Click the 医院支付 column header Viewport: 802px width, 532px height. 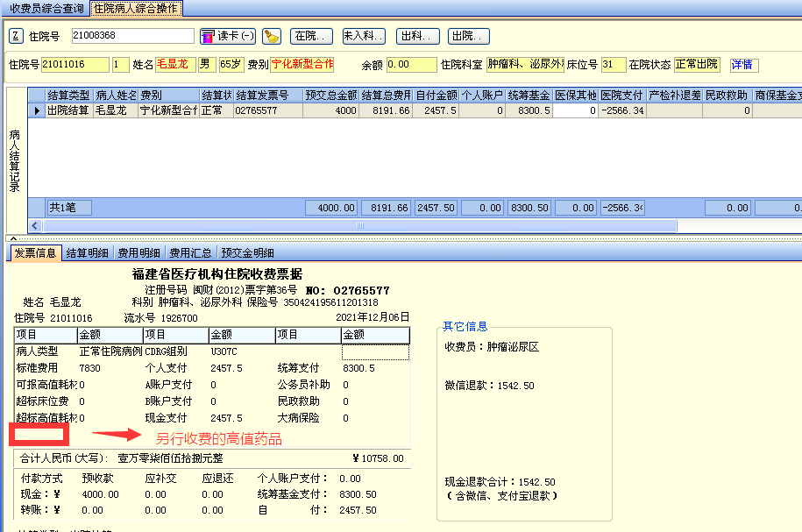622,96
